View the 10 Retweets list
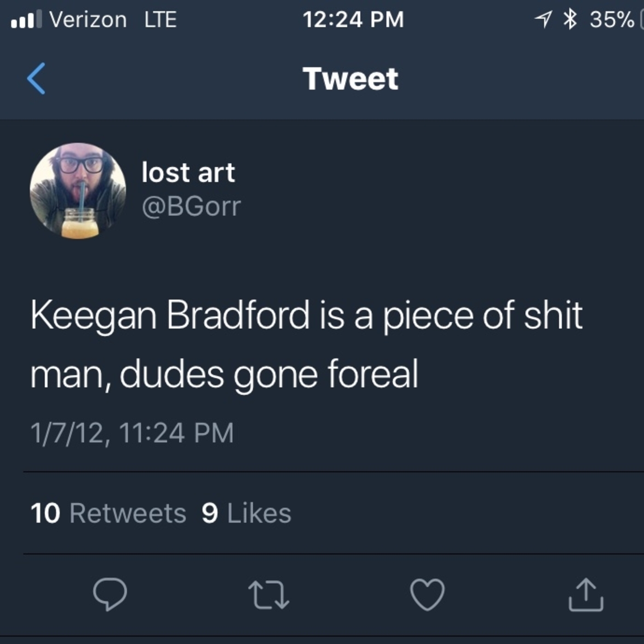Image resolution: width=644 pixels, height=644 pixels. [108, 513]
